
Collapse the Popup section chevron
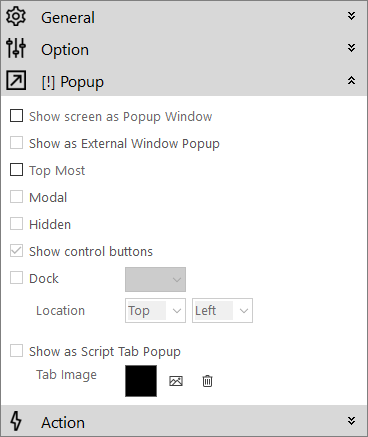point(351,80)
